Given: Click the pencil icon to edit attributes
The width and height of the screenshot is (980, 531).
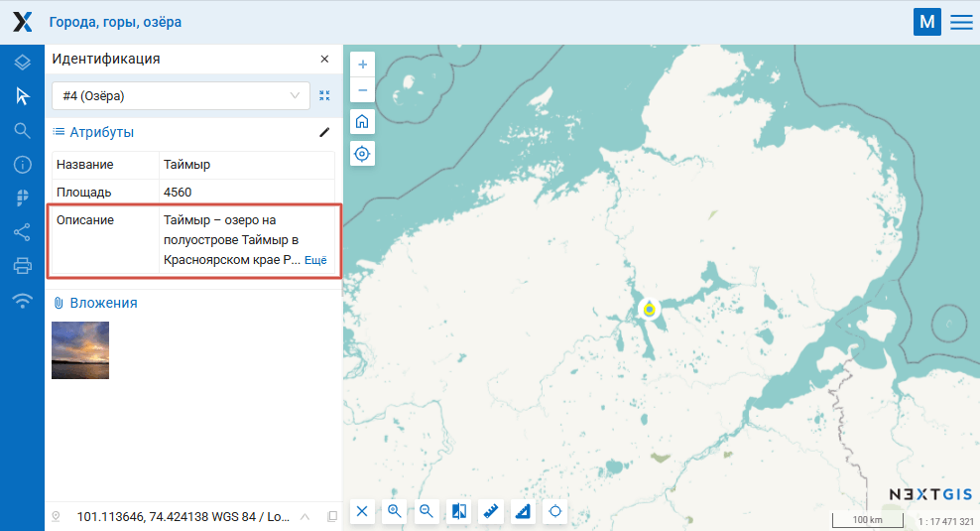Looking at the screenshot, I should (x=323, y=132).
